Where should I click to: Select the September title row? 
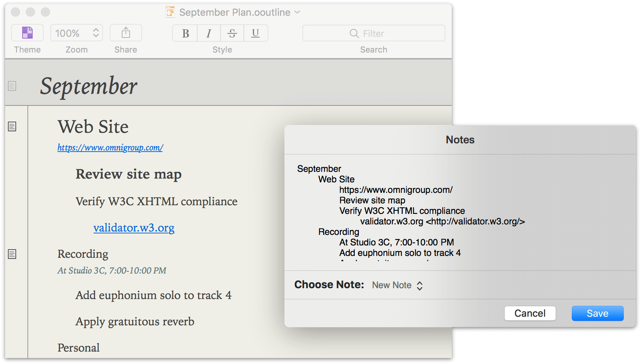[x=89, y=86]
